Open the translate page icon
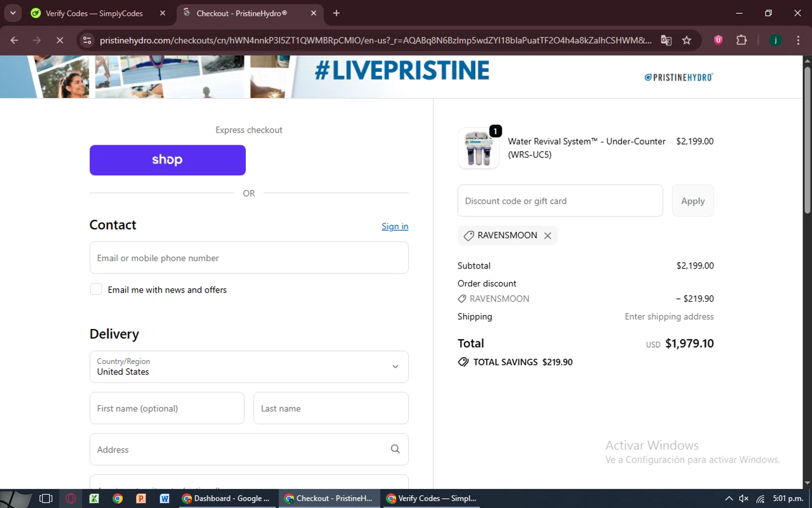 point(666,40)
